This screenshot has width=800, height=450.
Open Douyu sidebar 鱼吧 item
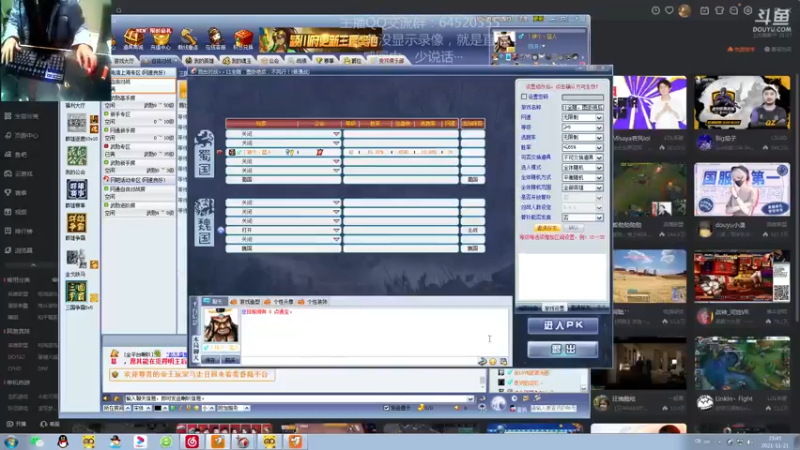(x=16, y=154)
